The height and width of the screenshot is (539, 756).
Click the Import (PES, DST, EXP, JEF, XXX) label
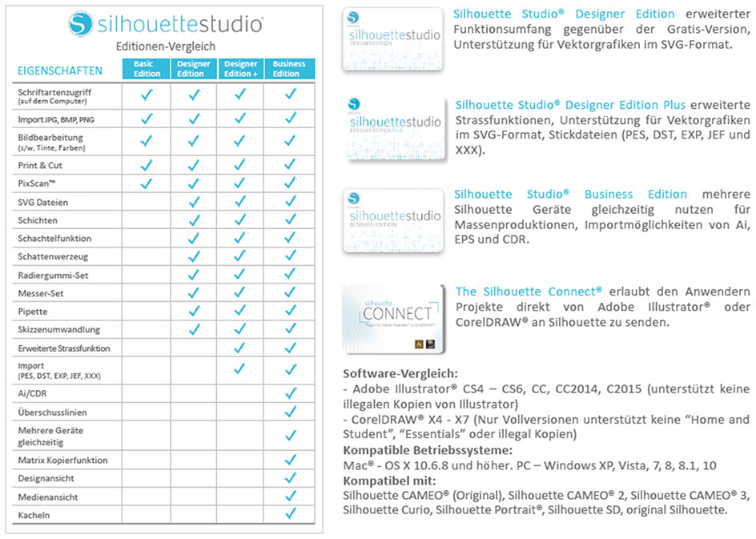click(58, 370)
